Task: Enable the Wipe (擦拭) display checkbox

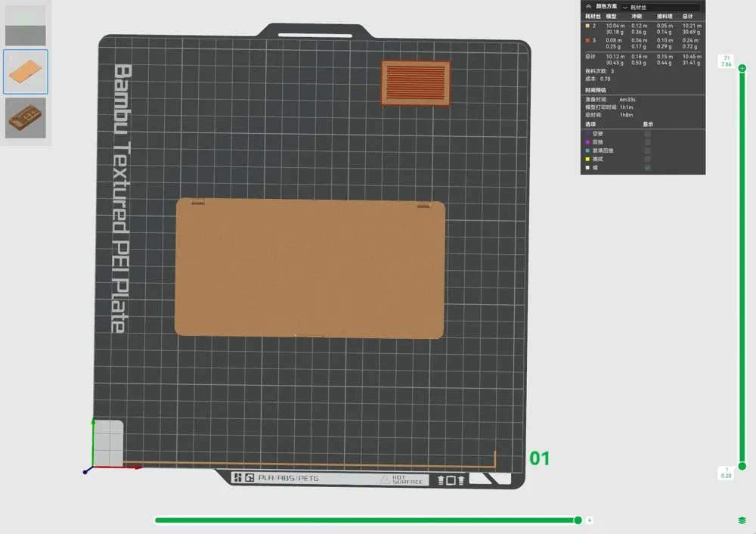Action: click(x=646, y=157)
